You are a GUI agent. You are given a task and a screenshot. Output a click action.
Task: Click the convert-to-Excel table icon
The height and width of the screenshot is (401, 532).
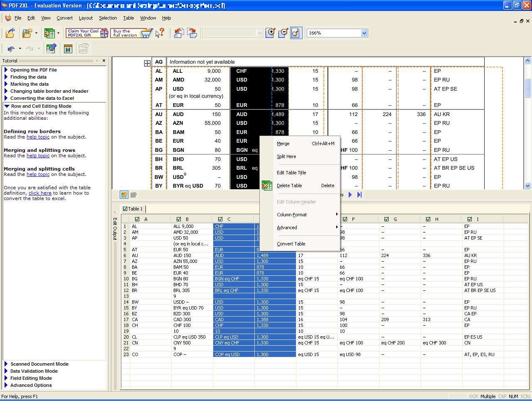pyautogui.click(x=49, y=33)
